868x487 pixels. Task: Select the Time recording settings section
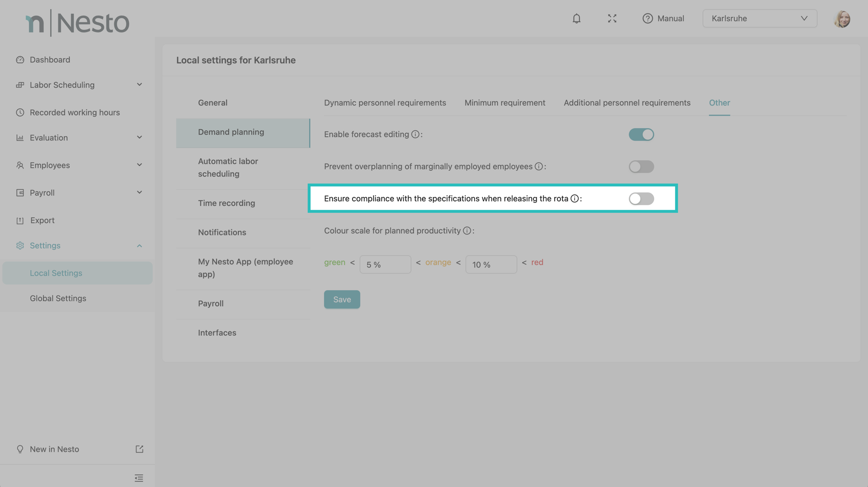(x=226, y=203)
